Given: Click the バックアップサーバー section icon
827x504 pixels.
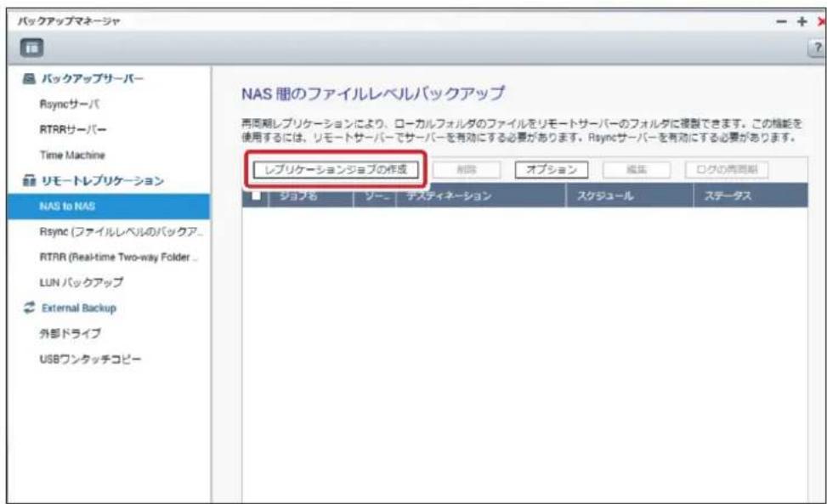Looking at the screenshot, I should (x=29, y=79).
